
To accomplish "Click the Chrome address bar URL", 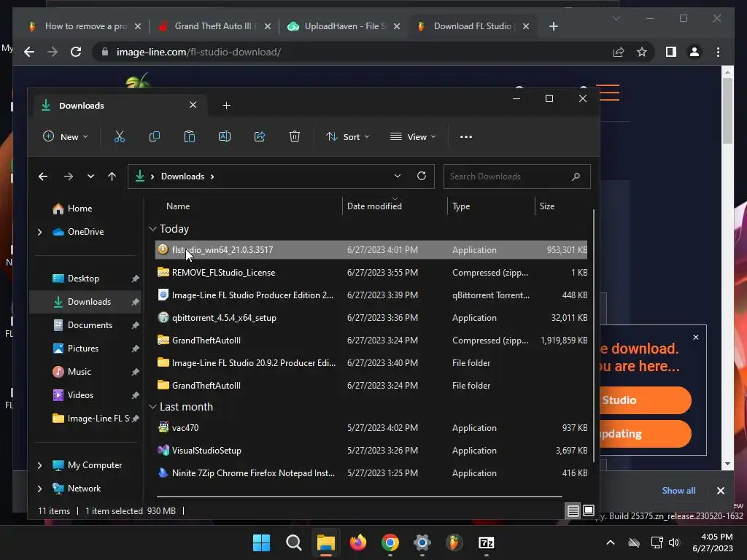I will tap(198, 52).
